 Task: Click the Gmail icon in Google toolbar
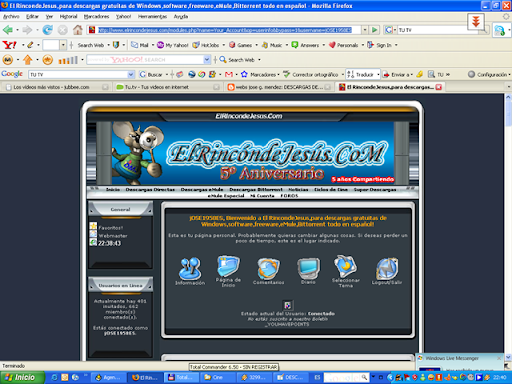229,74
